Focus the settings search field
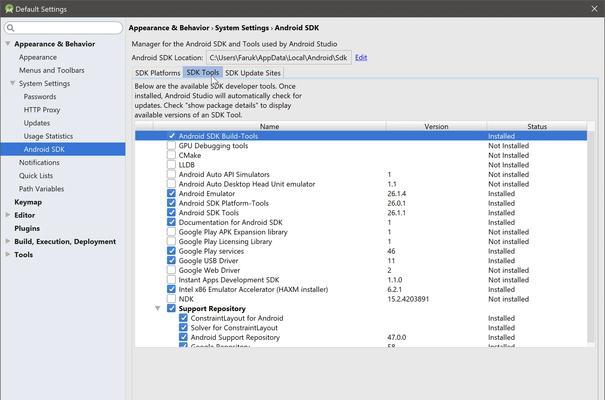The image size is (605, 400). [x=64, y=28]
